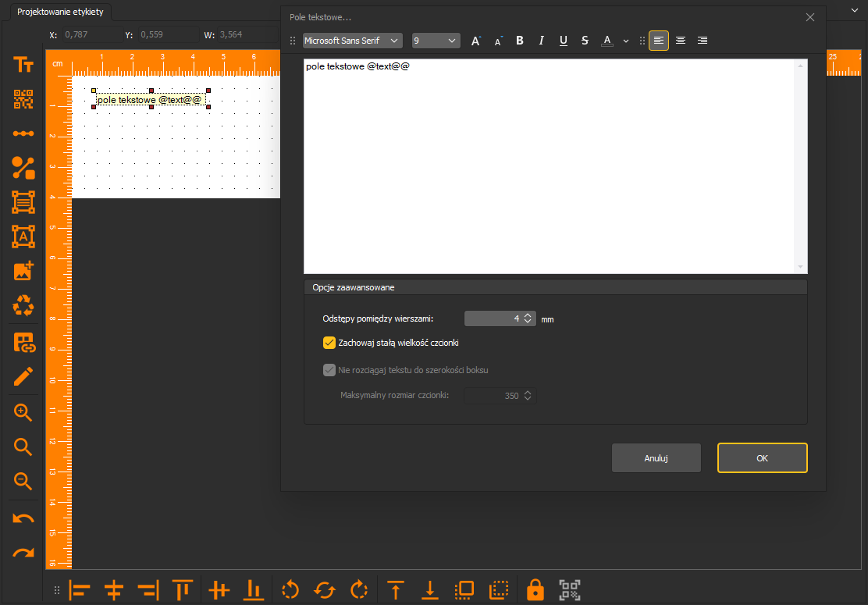Select the shapes tool
This screenshot has width=868, height=605.
click(23, 168)
